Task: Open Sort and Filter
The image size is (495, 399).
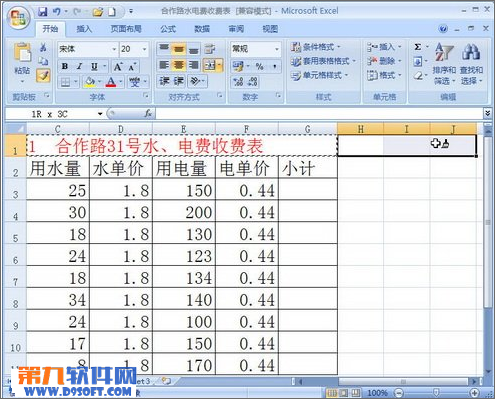Action: click(444, 63)
